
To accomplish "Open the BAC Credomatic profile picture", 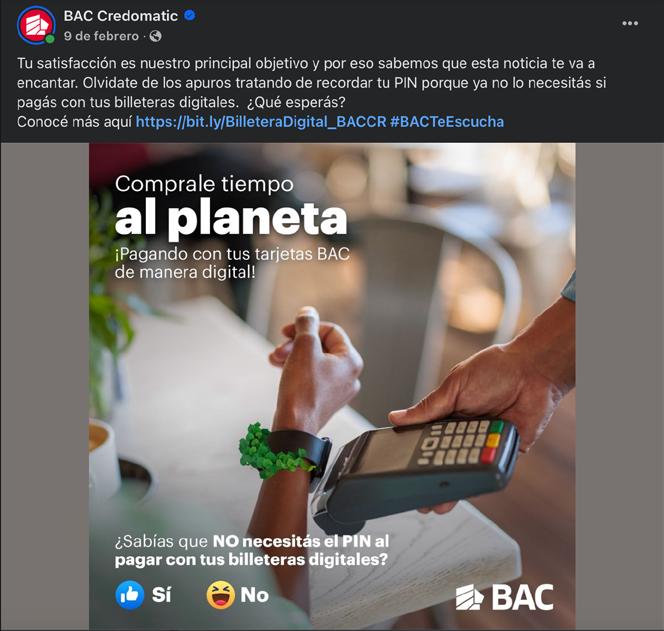I will coord(36,25).
